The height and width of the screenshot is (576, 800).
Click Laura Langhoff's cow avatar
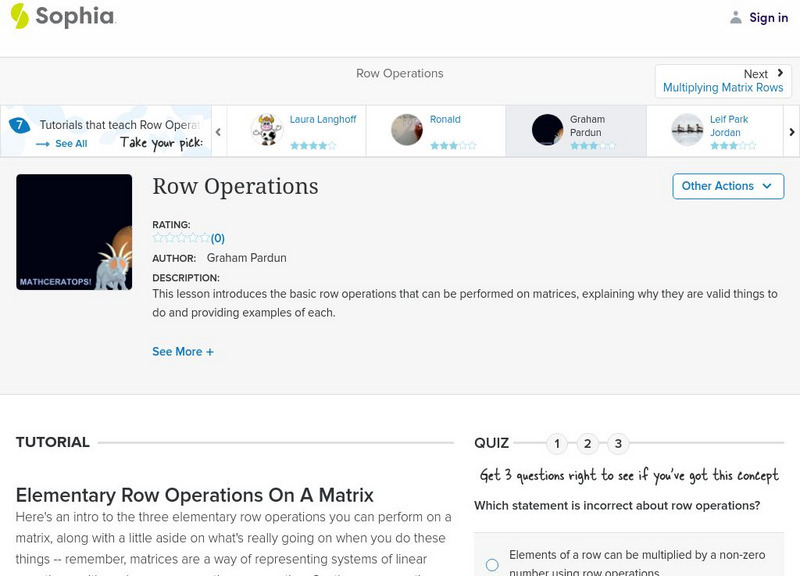tap(264, 130)
